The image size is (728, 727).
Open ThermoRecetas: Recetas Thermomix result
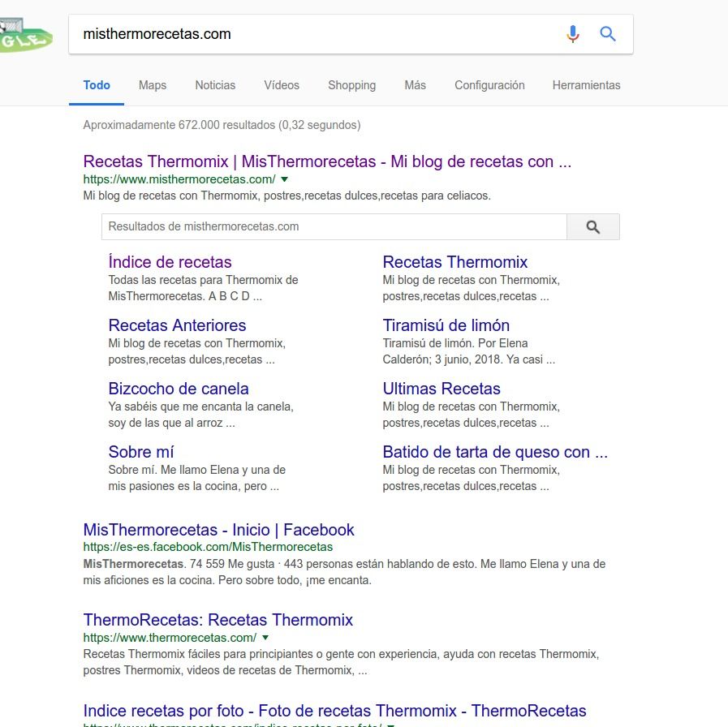(x=218, y=620)
